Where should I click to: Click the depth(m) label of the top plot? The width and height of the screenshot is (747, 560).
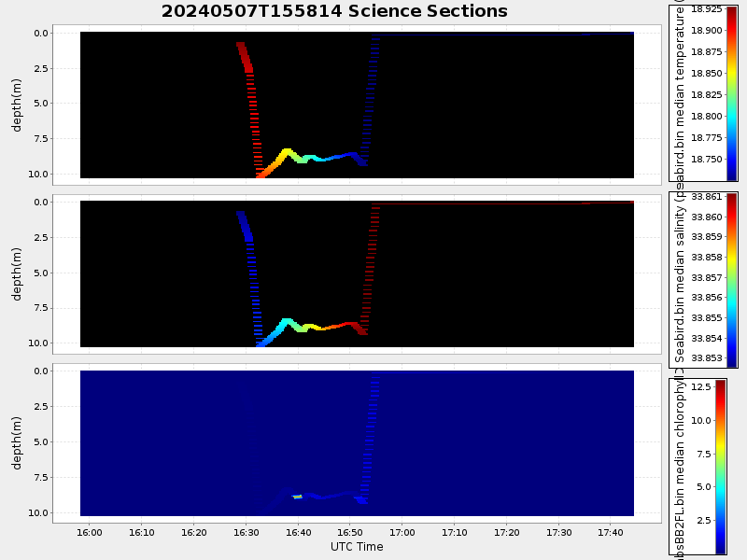pos(17,103)
